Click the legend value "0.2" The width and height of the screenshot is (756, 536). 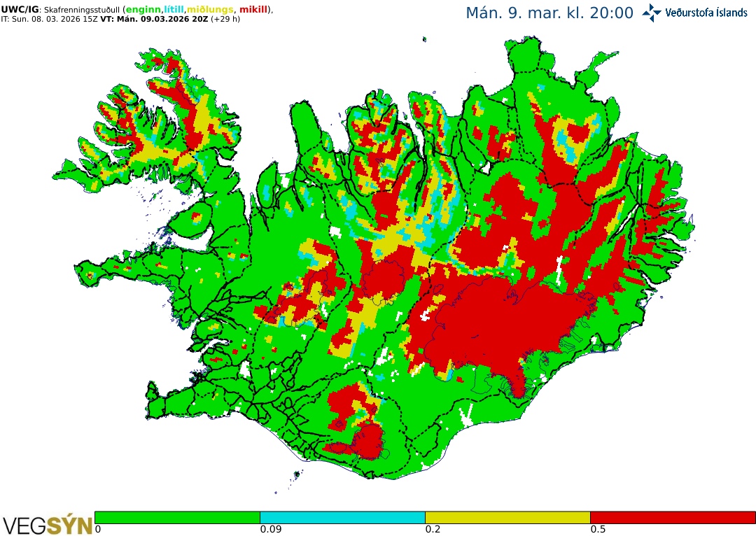[433, 530]
